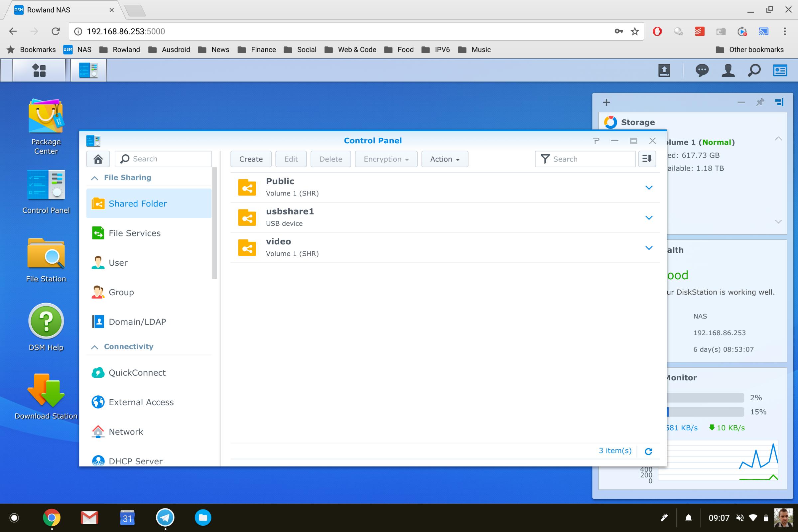Image resolution: width=798 pixels, height=532 pixels.
Task: Expand the usbshare1 folder details
Action: pyautogui.click(x=649, y=218)
